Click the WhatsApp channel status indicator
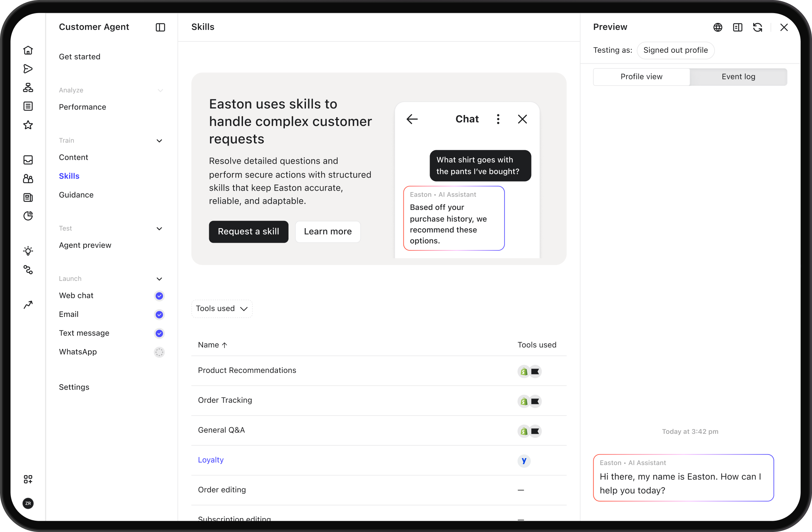 click(x=159, y=352)
